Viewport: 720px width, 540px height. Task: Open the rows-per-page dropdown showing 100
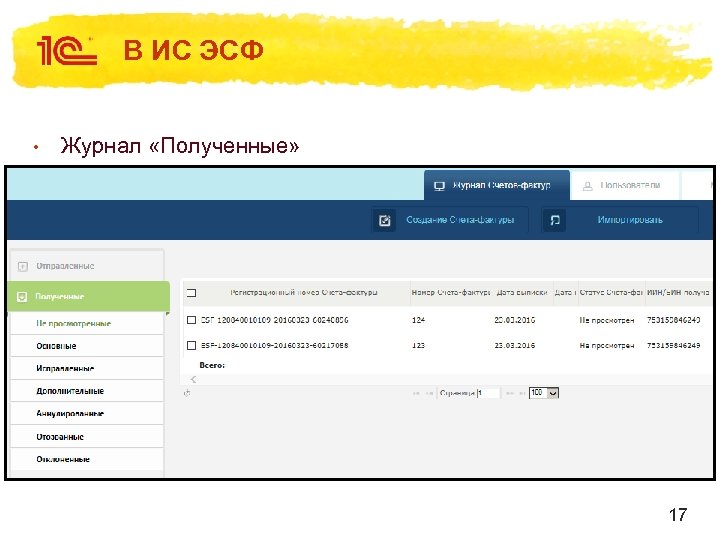(544, 393)
